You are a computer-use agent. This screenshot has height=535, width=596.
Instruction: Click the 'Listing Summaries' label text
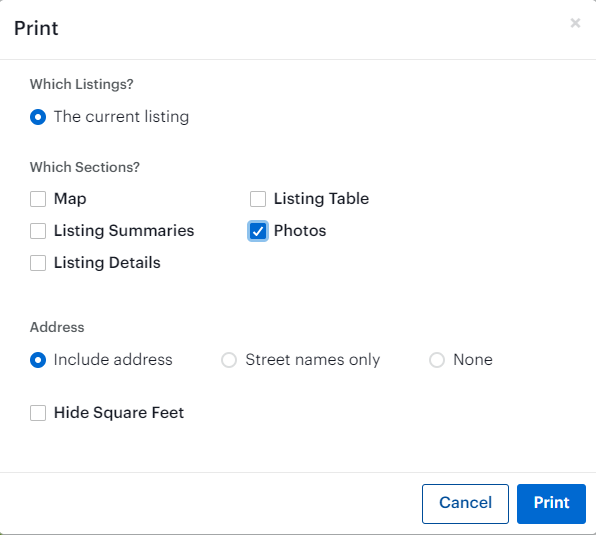click(124, 231)
